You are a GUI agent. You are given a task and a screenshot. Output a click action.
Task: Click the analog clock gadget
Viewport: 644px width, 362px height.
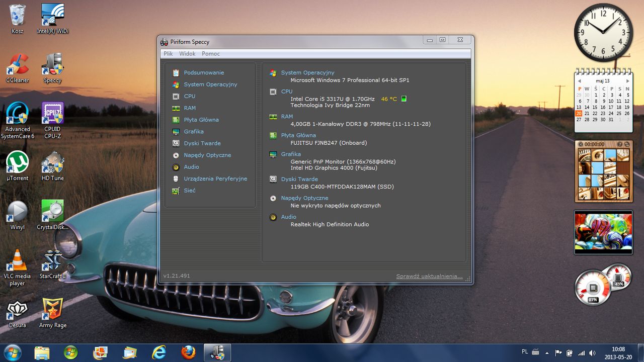(x=603, y=32)
